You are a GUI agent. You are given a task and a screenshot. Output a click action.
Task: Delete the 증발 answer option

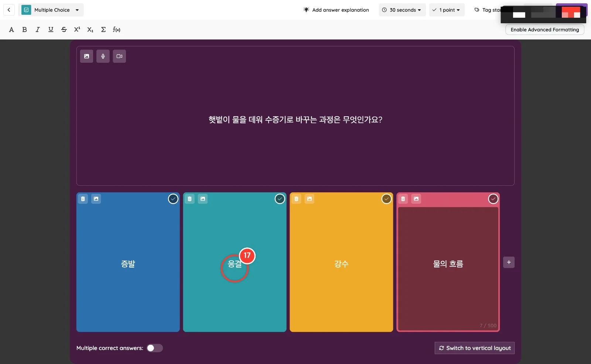coord(83,199)
